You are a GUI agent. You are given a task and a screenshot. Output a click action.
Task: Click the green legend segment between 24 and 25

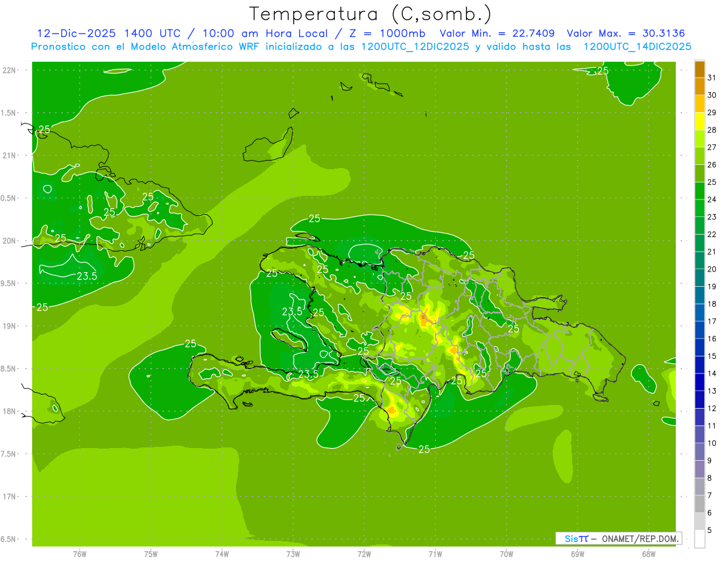(x=699, y=191)
